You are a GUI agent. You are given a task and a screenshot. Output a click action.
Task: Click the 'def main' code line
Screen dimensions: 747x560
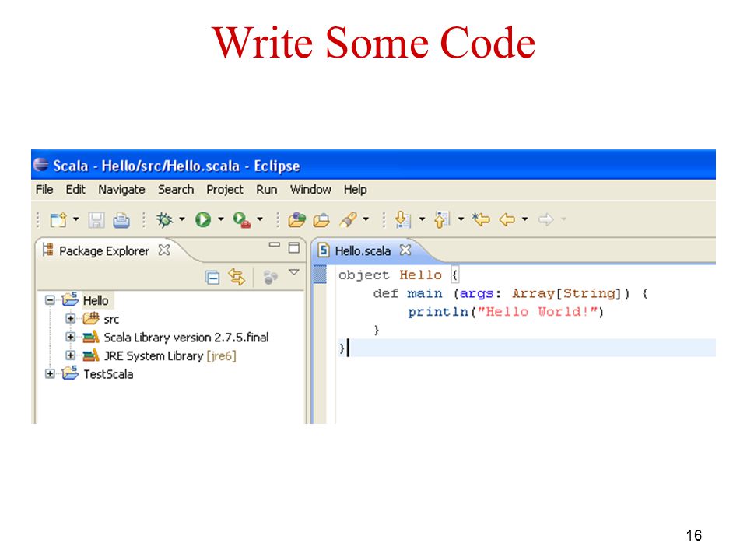[x=510, y=294]
